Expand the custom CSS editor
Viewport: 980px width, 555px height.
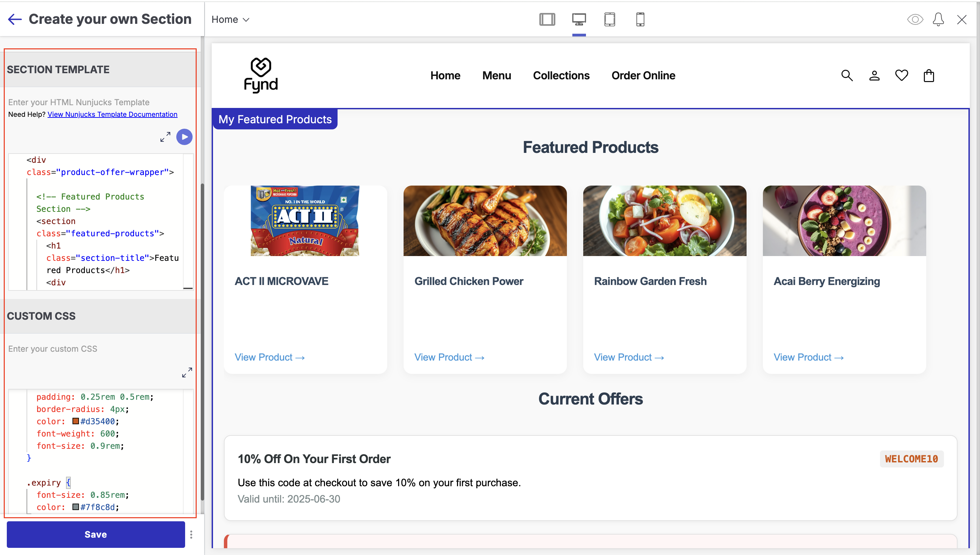point(186,372)
